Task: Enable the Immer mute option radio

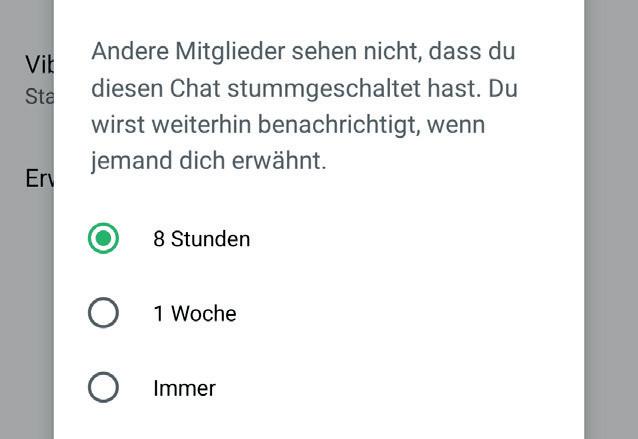Action: click(103, 387)
